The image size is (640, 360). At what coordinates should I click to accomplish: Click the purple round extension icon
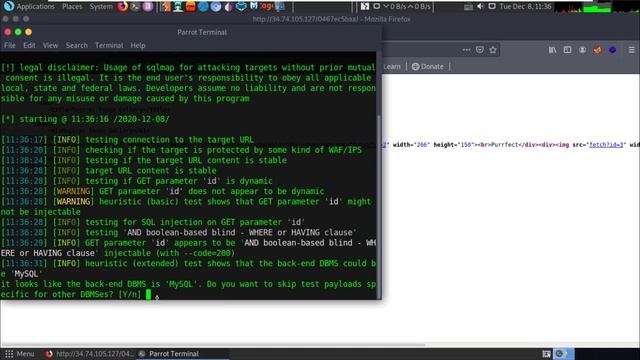pyautogui.click(x=612, y=50)
